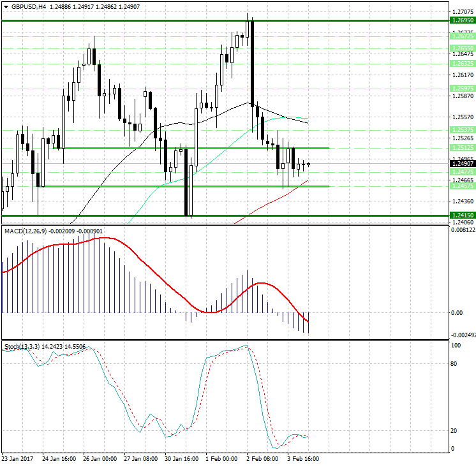The width and height of the screenshot is (476, 466).
Task: Click the 26 Jan 00:00 time axis label
Action: coord(100,458)
